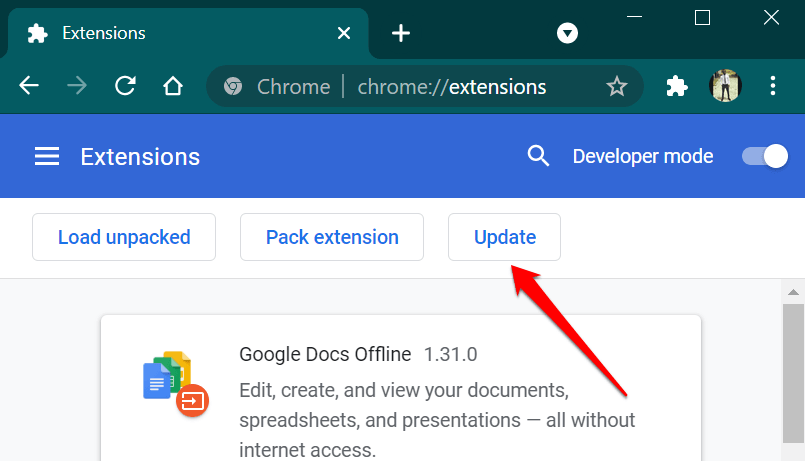
Task: Click the forward navigation arrow
Action: tap(76, 86)
